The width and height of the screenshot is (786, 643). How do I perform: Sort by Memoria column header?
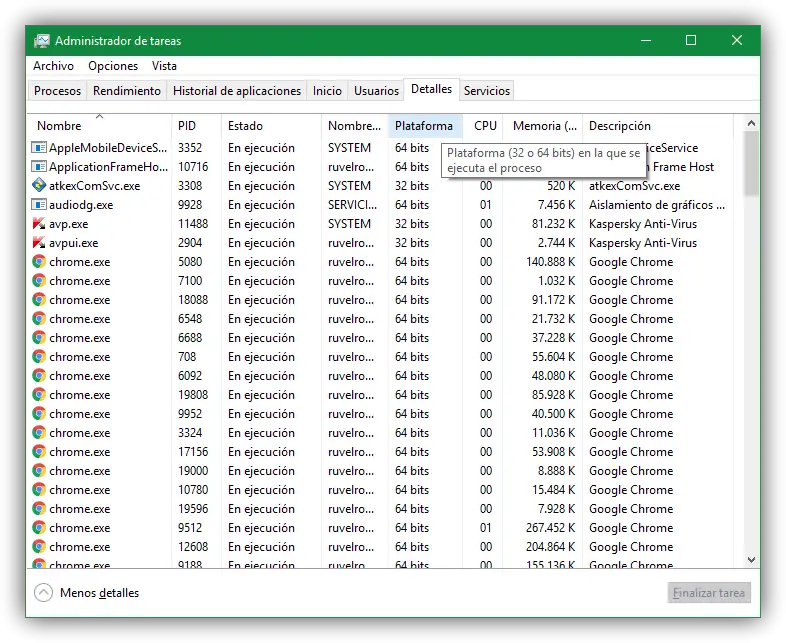pyautogui.click(x=544, y=126)
